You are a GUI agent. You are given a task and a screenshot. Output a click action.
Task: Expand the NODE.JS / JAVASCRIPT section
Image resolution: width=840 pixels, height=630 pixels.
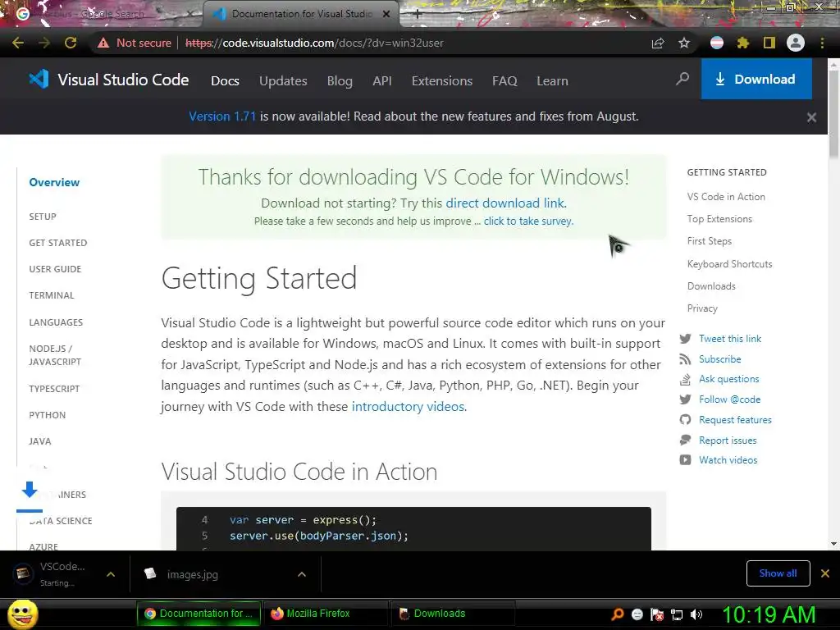pyautogui.click(x=55, y=355)
